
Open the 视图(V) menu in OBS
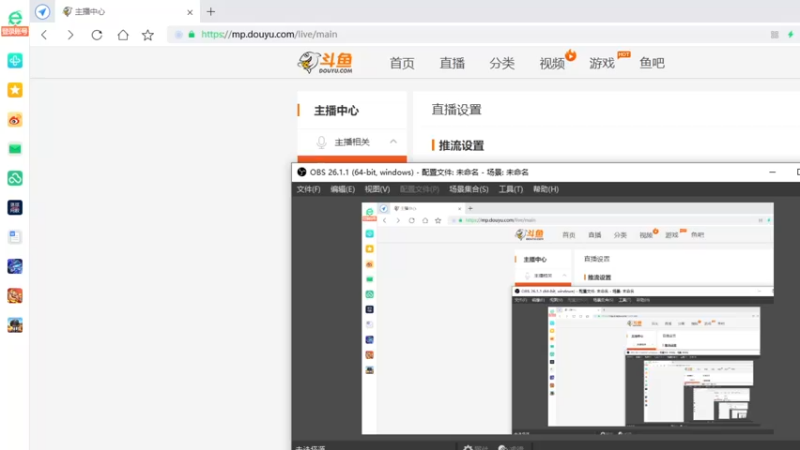pos(377,189)
